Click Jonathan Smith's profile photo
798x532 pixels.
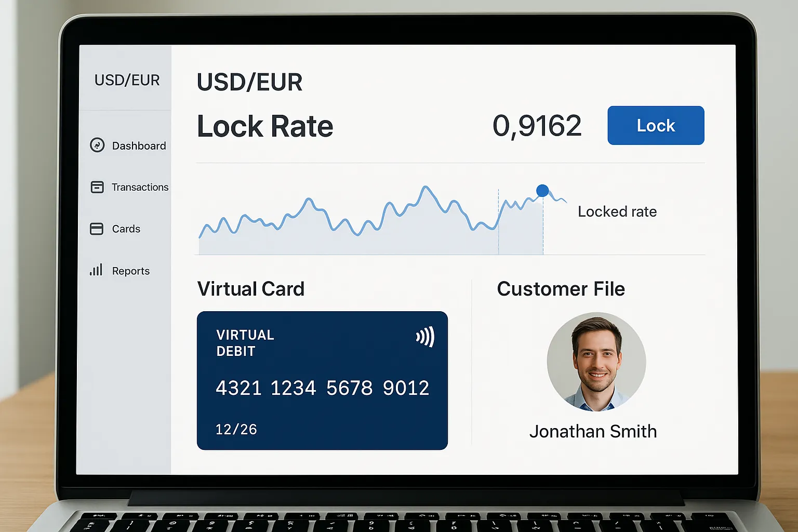tap(596, 362)
